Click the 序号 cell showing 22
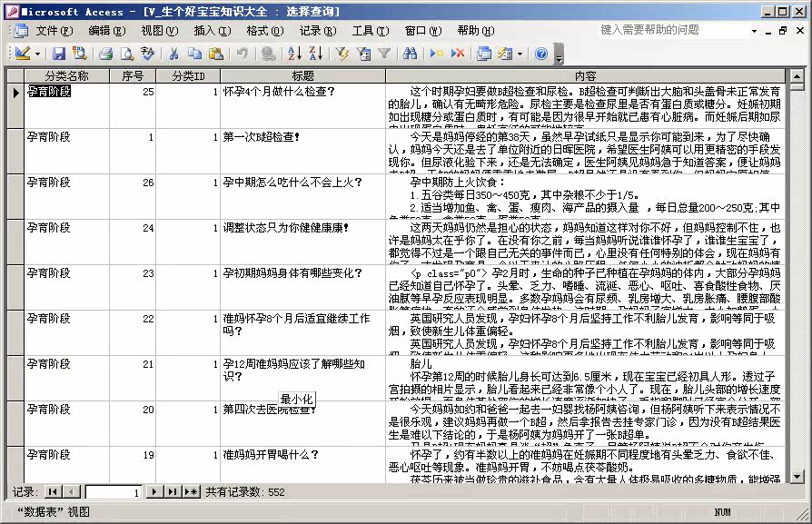The height and width of the screenshot is (524, 812). 133,333
